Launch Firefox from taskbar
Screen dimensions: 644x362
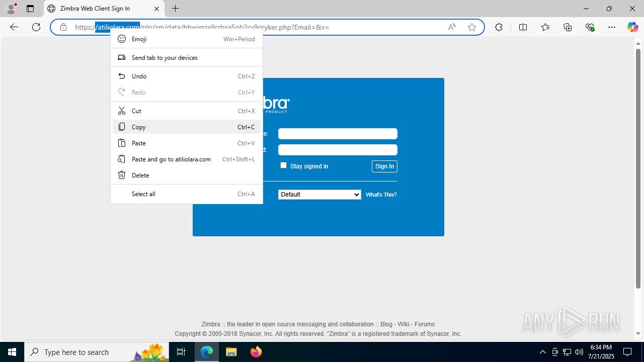coord(256,352)
